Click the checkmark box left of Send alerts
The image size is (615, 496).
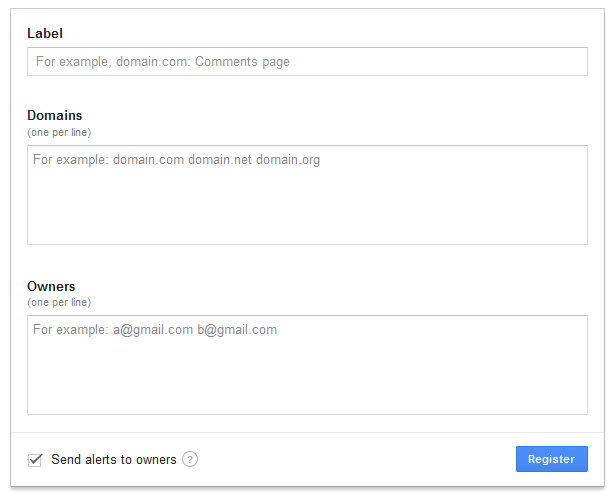tap(35, 460)
